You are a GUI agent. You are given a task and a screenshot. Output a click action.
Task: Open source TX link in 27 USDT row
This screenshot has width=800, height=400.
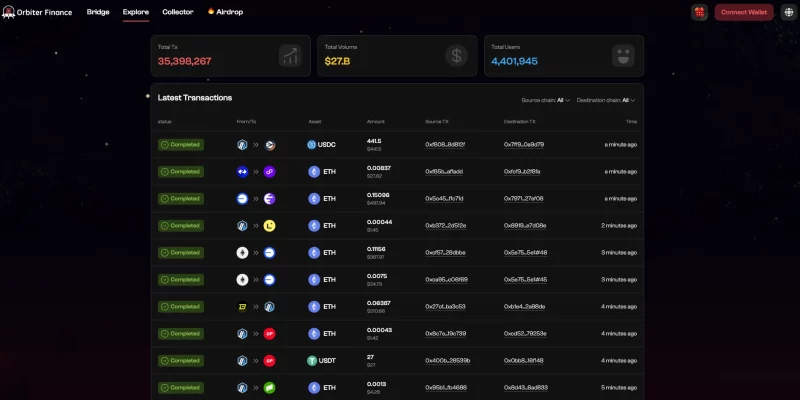point(447,361)
